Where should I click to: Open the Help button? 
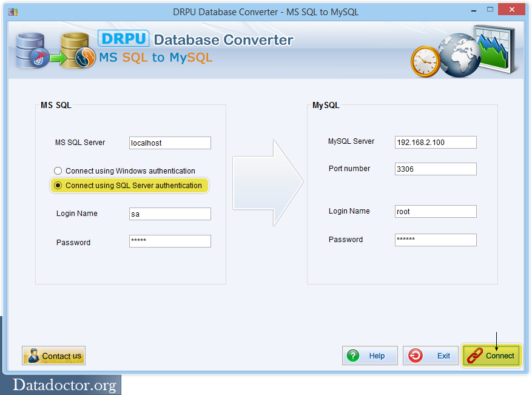coord(370,356)
